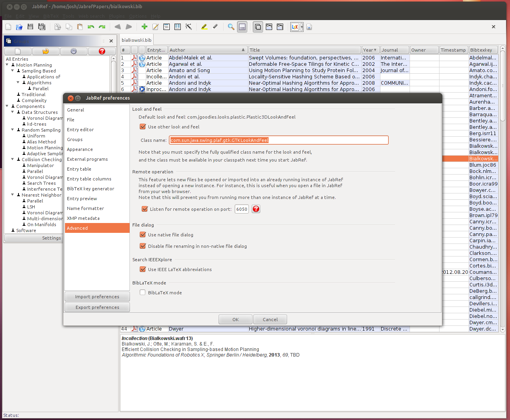The height and width of the screenshot is (420, 510).
Task: Click the Paste clipboard icon
Action: click(x=80, y=27)
